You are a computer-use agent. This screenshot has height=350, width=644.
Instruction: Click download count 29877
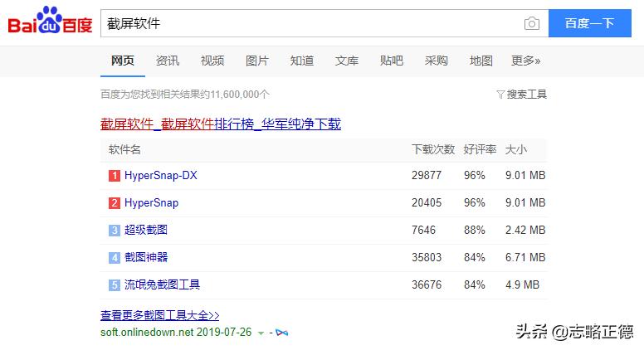427,176
